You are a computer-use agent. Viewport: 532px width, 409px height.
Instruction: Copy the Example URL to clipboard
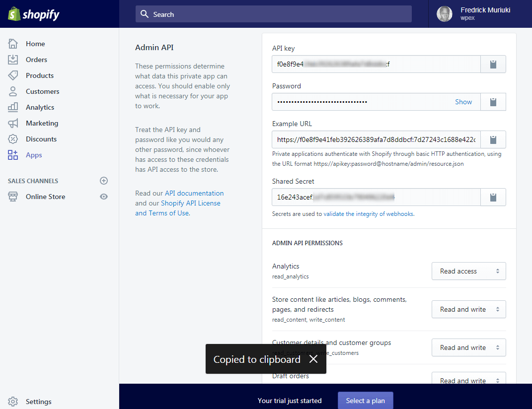tap(493, 139)
